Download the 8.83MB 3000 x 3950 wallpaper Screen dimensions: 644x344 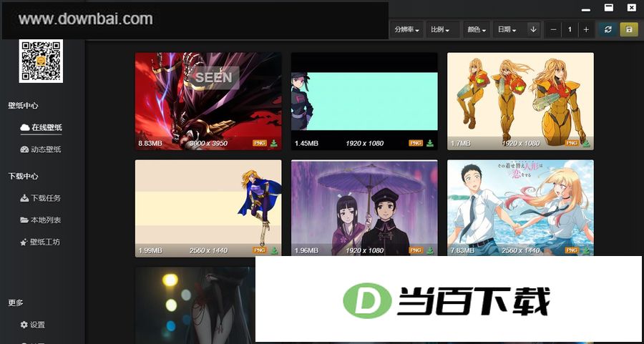pos(274,143)
